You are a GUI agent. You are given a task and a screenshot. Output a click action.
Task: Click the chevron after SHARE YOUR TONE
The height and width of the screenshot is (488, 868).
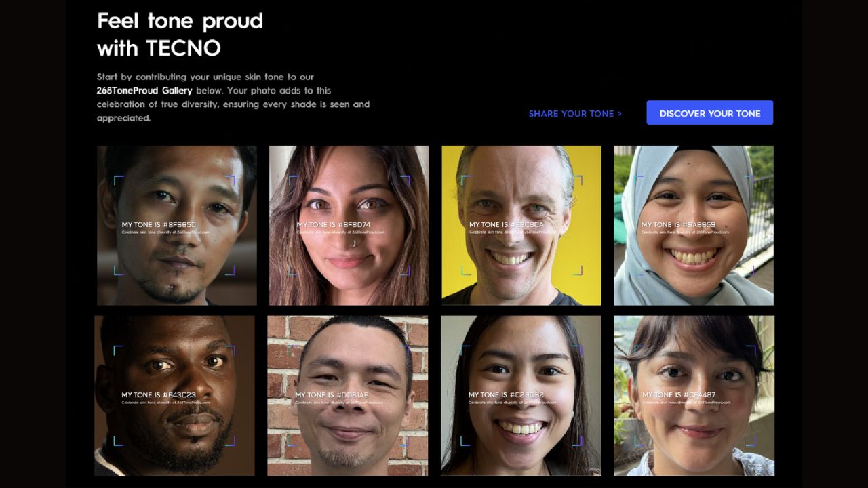coord(619,114)
